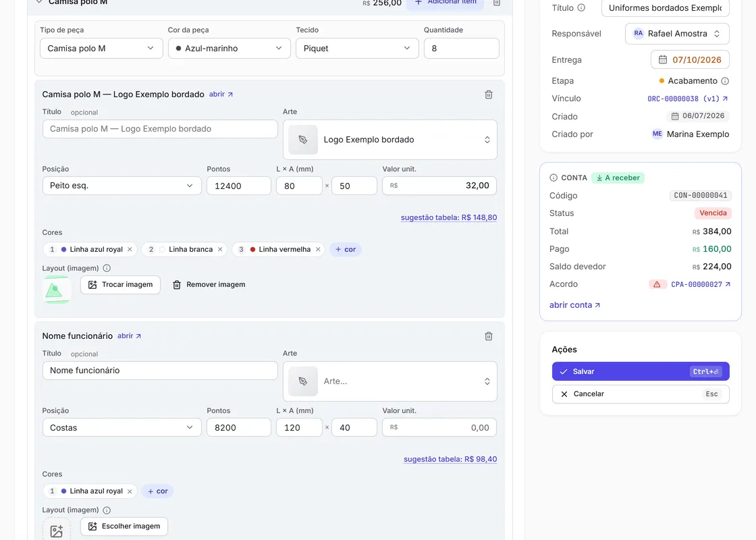Click Escolher imagem button

pyautogui.click(x=124, y=526)
